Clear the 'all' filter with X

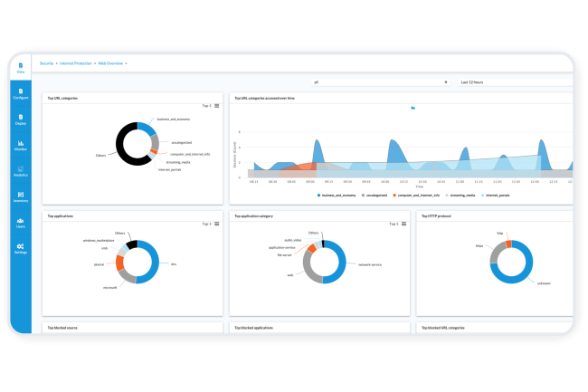tap(446, 81)
